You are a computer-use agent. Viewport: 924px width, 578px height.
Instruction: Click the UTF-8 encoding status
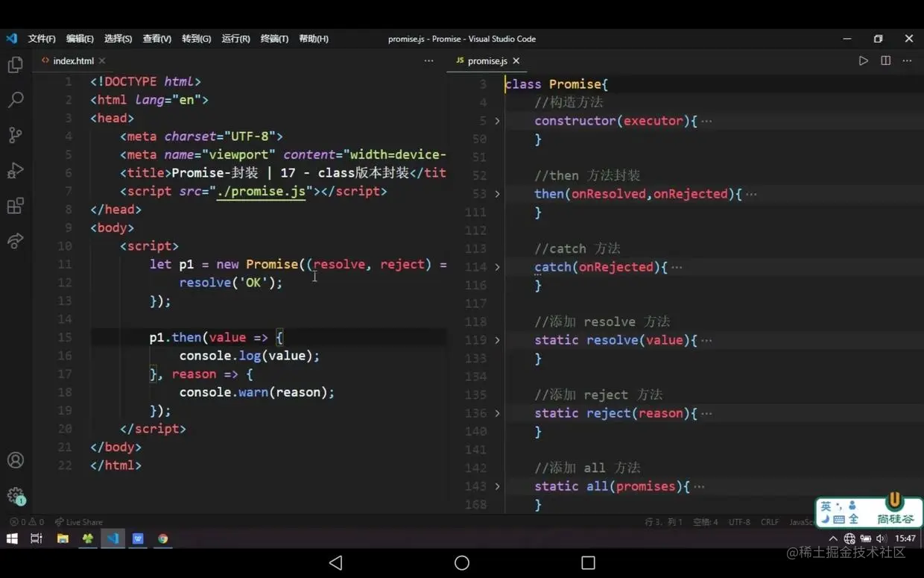(739, 522)
